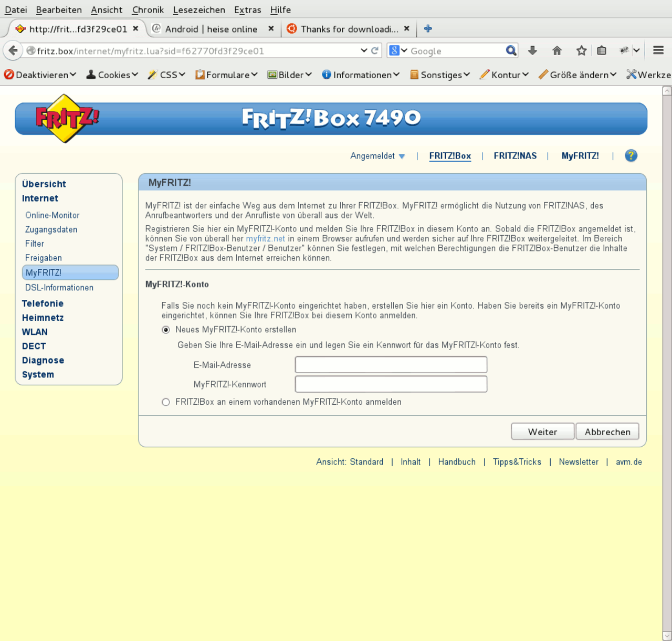This screenshot has width=672, height=641.
Task: Select Neues MyFRITZ!-Konto erstellen radio button
Action: [x=166, y=330]
